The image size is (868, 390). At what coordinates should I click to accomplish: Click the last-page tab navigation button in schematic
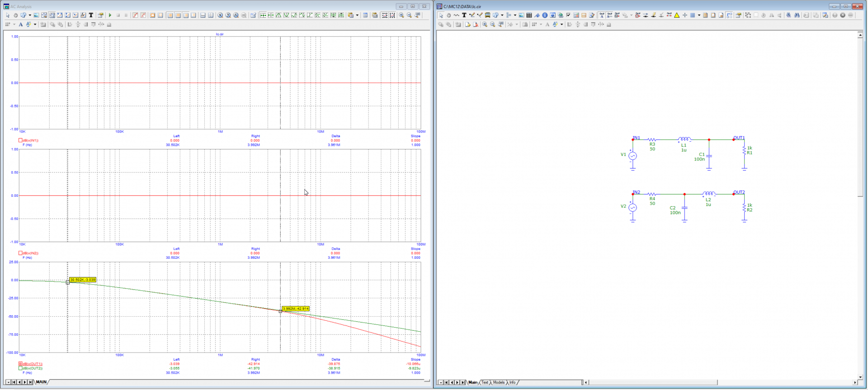462,382
